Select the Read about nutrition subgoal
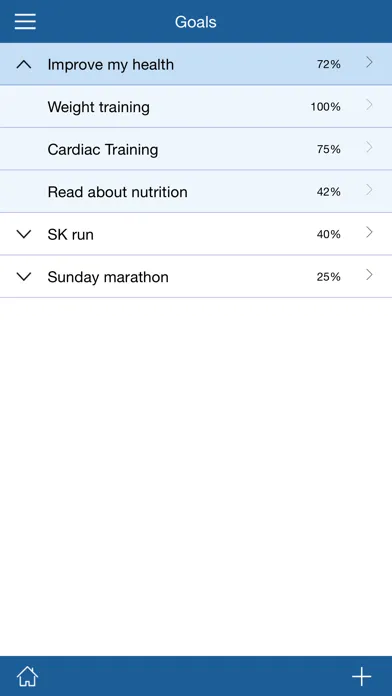This screenshot has width=392, height=696. [196, 192]
